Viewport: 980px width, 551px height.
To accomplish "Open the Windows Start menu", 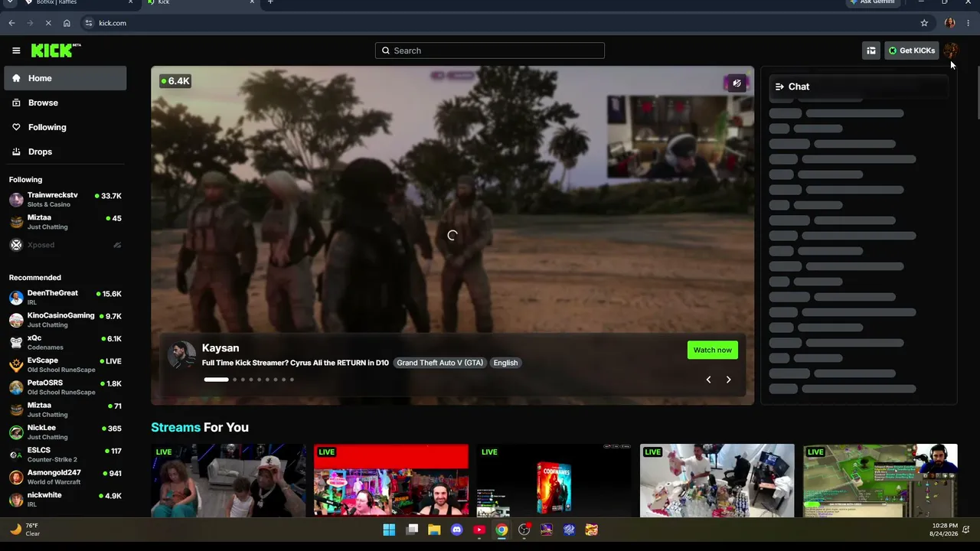I will (x=389, y=530).
